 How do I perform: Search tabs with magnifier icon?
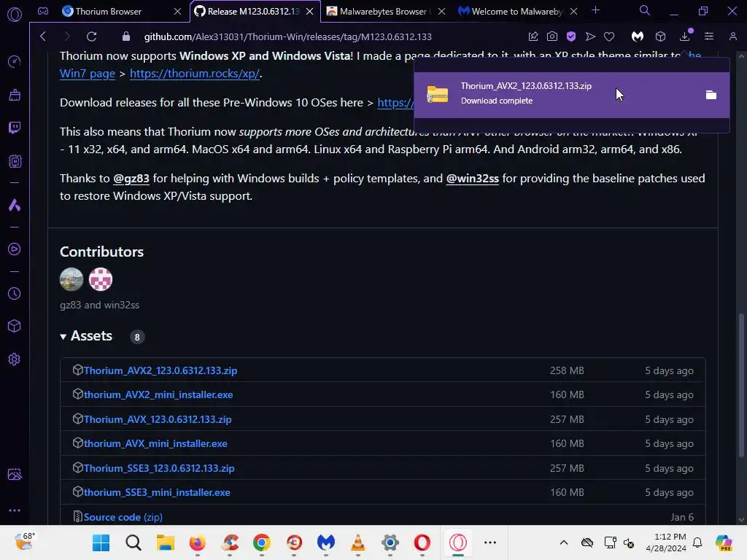pyautogui.click(x=645, y=10)
